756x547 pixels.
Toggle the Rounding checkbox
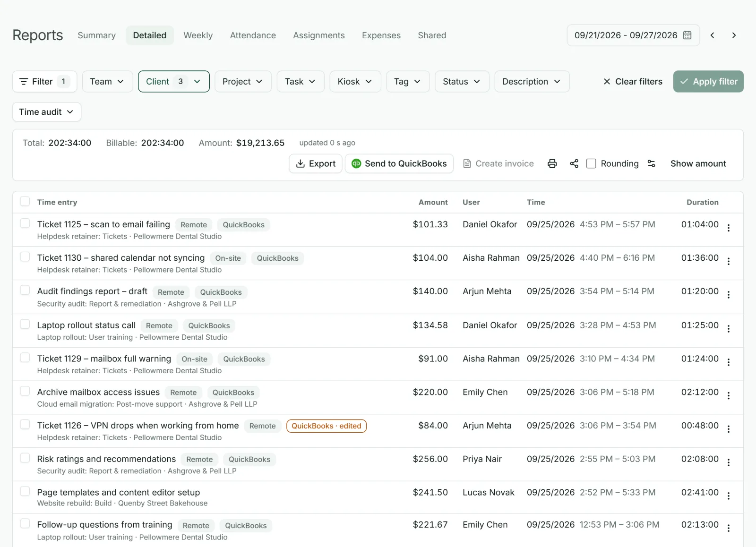click(591, 163)
